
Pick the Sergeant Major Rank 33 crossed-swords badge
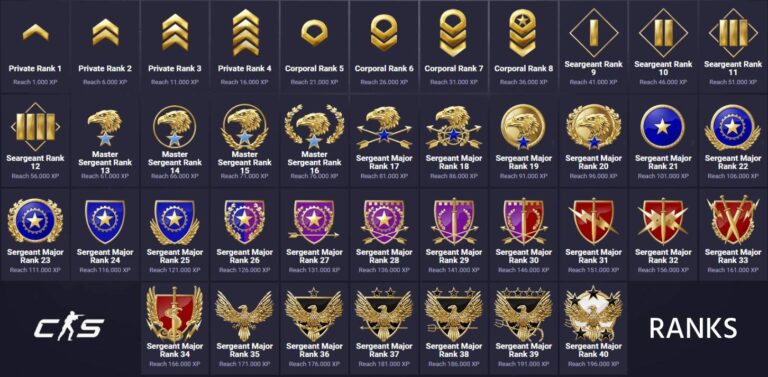pyautogui.click(x=733, y=220)
